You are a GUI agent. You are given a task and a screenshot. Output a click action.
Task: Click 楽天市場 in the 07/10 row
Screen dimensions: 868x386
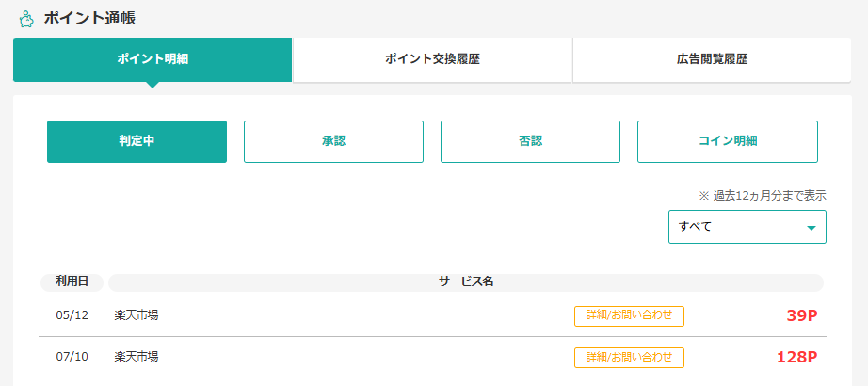pyautogui.click(x=137, y=357)
